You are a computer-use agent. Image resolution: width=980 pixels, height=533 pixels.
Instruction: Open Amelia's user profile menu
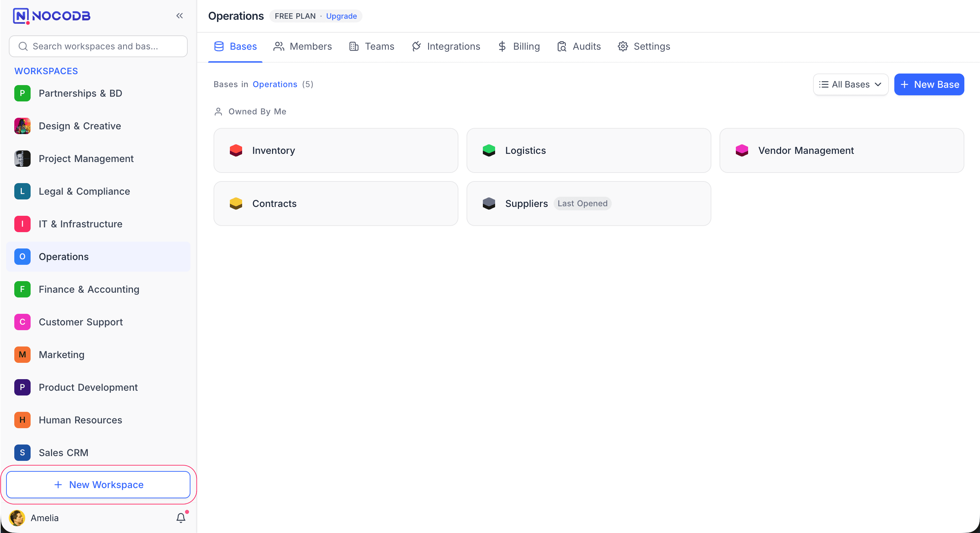point(34,518)
